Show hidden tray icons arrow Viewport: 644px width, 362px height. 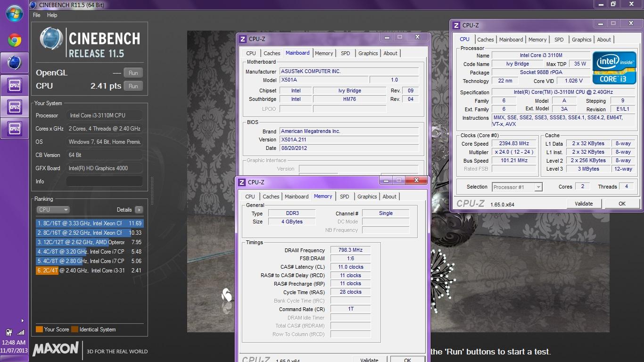tap(22, 321)
